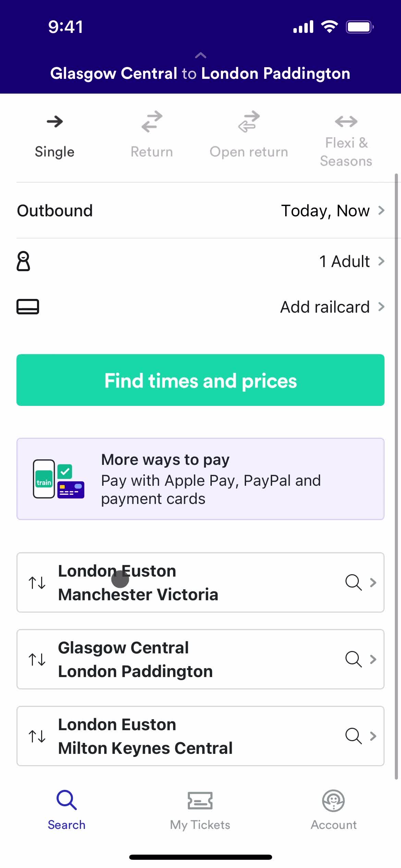This screenshot has width=401, height=868.
Task: Swap stations for London Euston to Milton Keynes card
Action: pyautogui.click(x=37, y=736)
